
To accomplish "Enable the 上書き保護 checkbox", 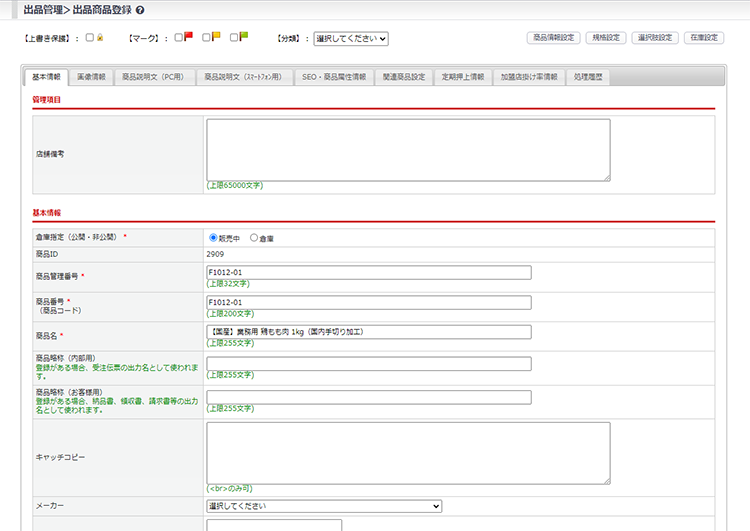I will (x=90, y=38).
